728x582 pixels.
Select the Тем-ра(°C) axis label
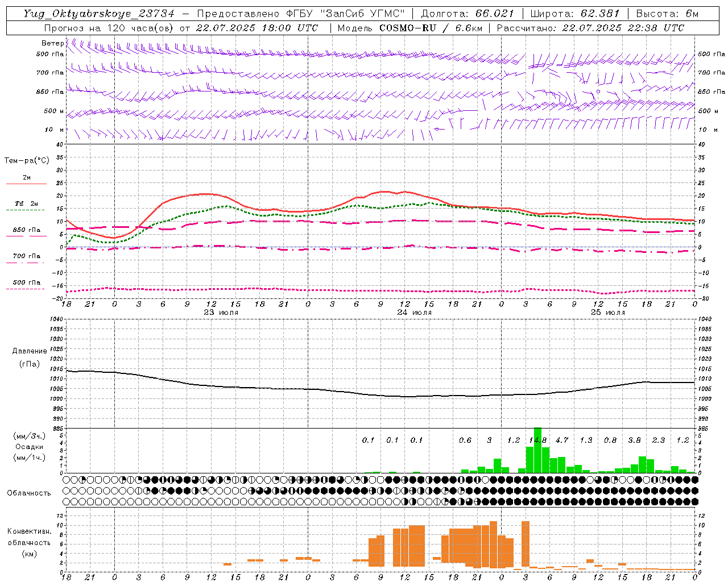pyautogui.click(x=27, y=161)
